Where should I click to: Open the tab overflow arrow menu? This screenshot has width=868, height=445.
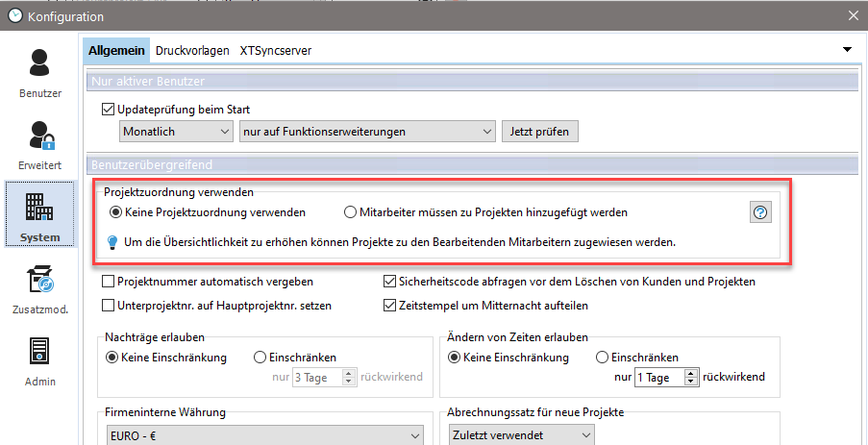847,49
